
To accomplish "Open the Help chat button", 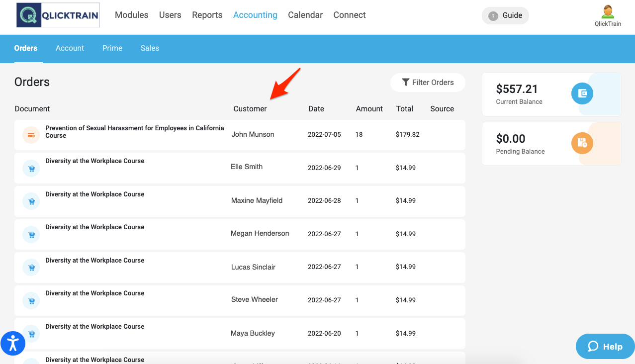I will 605,346.
